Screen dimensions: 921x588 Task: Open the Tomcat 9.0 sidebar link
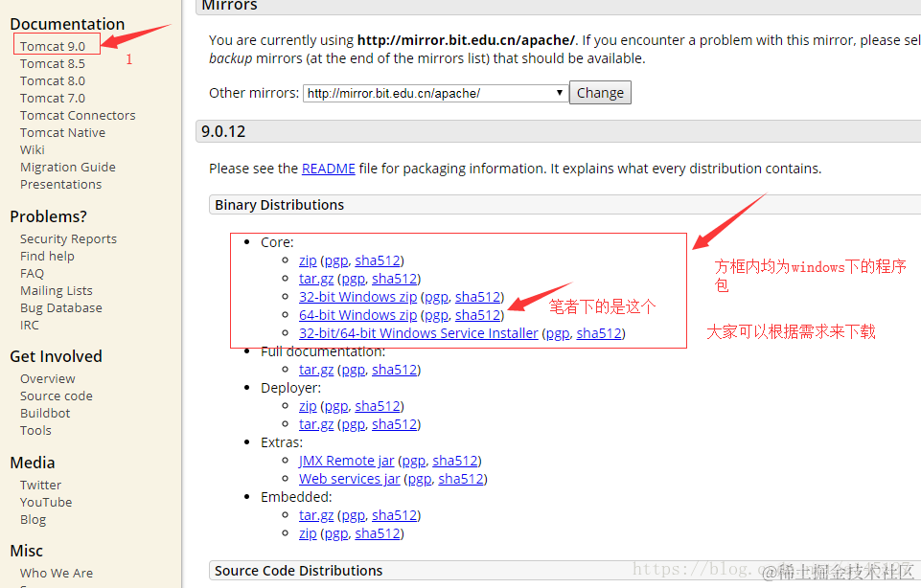[x=53, y=46]
